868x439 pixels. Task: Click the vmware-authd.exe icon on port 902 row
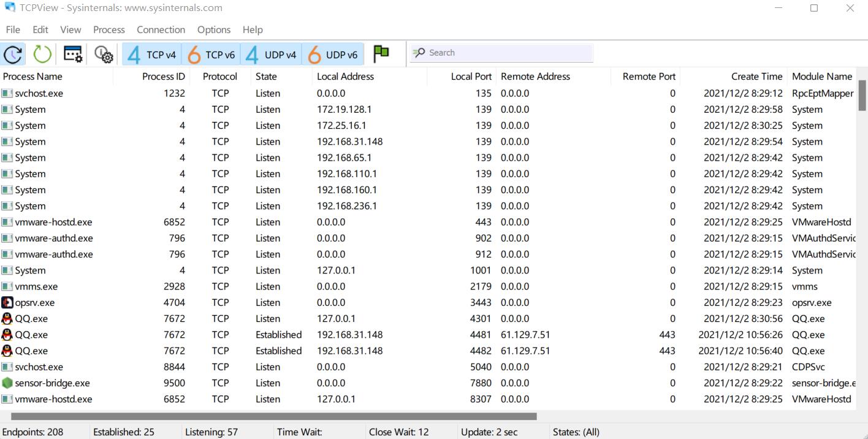point(7,238)
